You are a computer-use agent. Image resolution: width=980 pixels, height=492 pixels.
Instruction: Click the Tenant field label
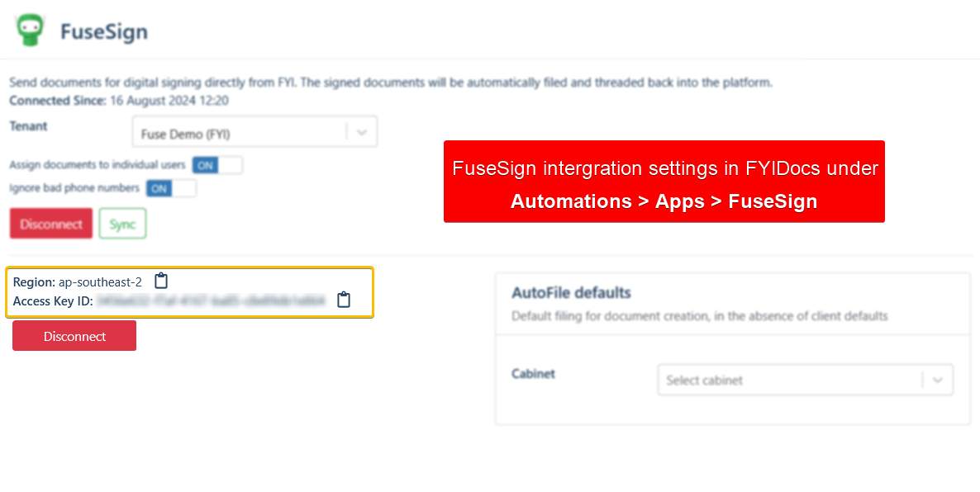(28, 126)
